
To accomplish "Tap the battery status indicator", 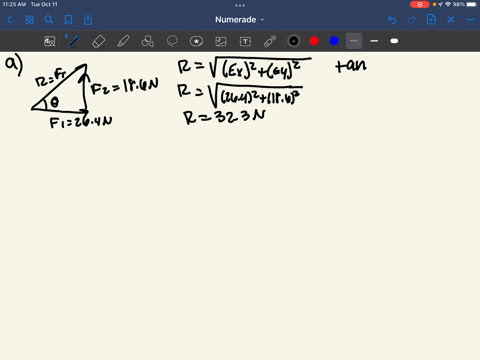I will (x=472, y=4).
